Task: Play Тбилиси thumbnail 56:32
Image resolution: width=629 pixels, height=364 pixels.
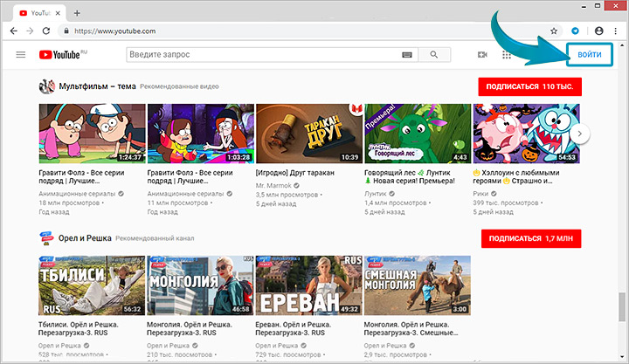Action: pos(92,285)
